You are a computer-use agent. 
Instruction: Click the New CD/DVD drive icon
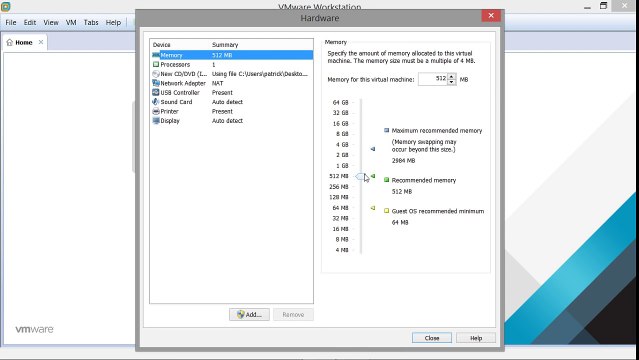pos(156,74)
